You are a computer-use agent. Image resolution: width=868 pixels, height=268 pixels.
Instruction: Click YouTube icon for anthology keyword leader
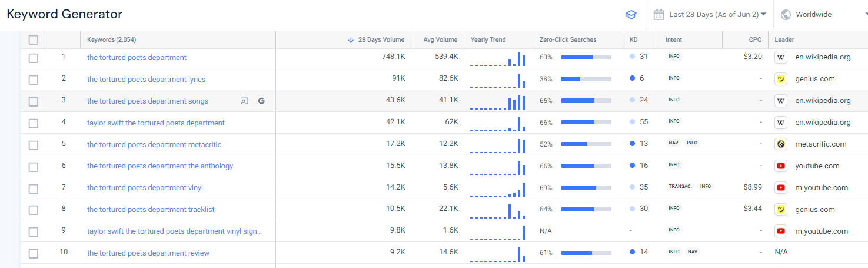click(x=781, y=166)
